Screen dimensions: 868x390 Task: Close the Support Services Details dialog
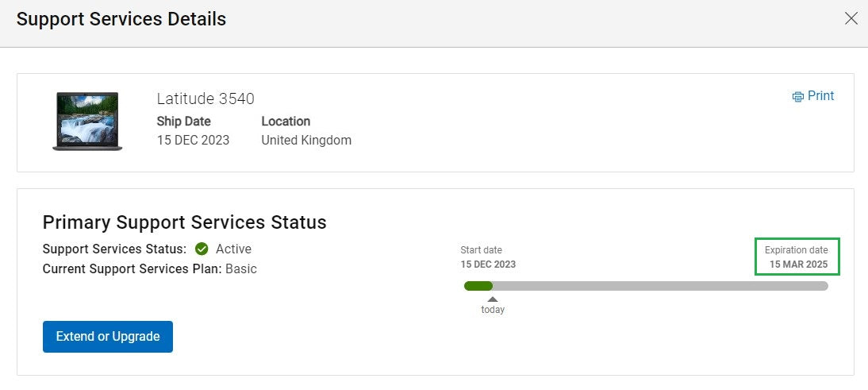851,18
